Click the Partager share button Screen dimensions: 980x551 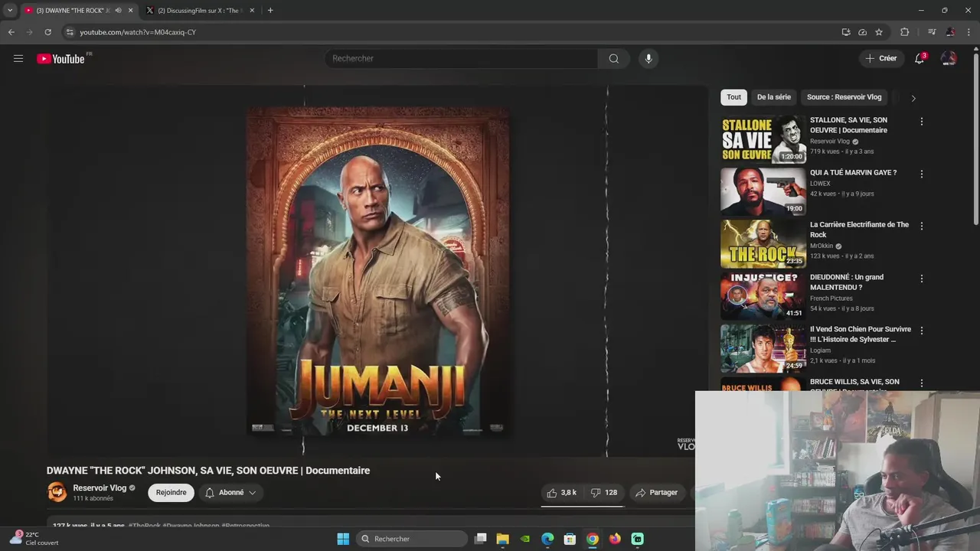click(657, 493)
